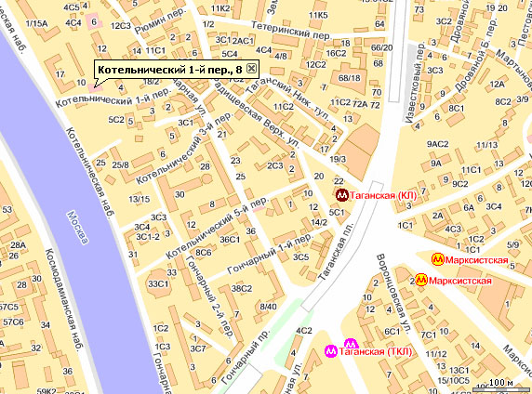Select pink building number 6 near 4C4
This screenshot has height=394, width=532.
[x=94, y=21]
